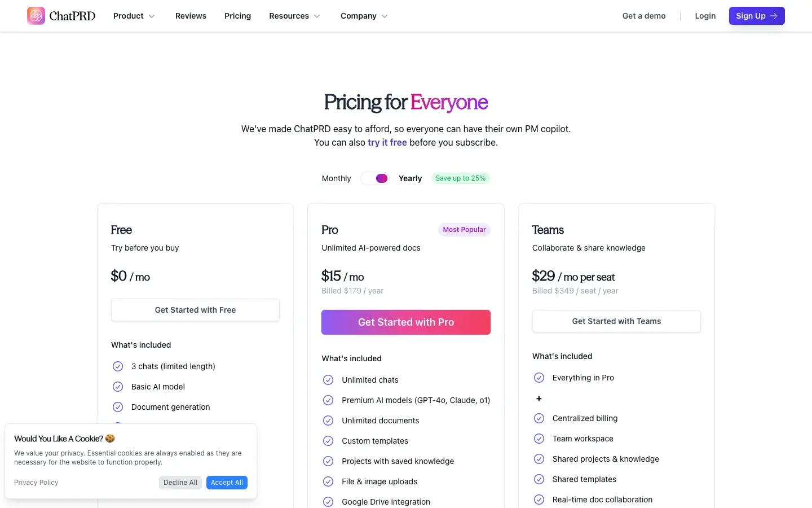This screenshot has width=812, height=508.
Task: Click Get Started with Pro button
Action: tap(406, 322)
